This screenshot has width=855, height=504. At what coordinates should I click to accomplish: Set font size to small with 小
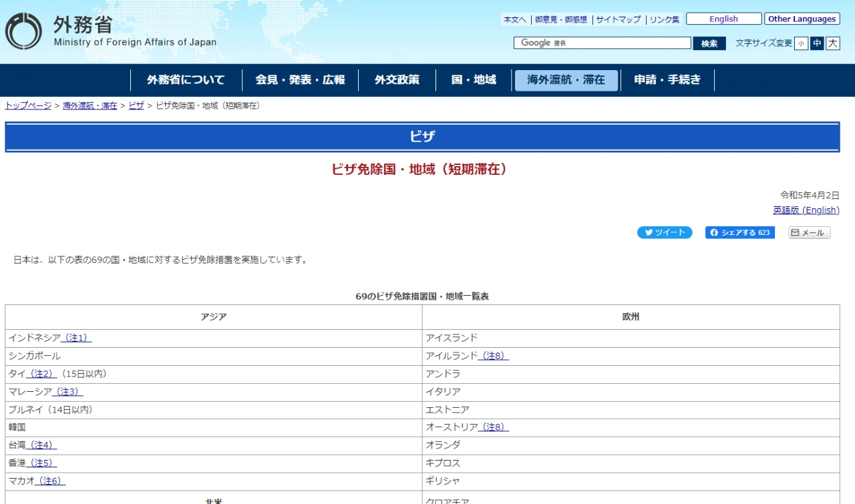tap(801, 42)
